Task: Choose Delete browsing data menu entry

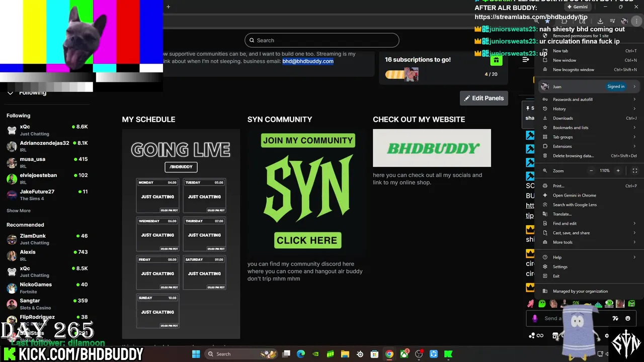Action: pos(589,156)
